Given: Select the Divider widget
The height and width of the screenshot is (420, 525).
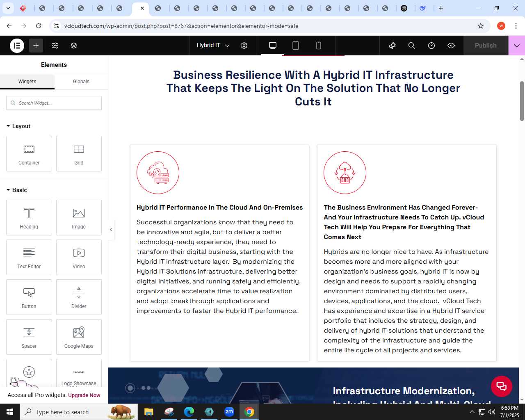Looking at the screenshot, I should pyautogui.click(x=79, y=297).
